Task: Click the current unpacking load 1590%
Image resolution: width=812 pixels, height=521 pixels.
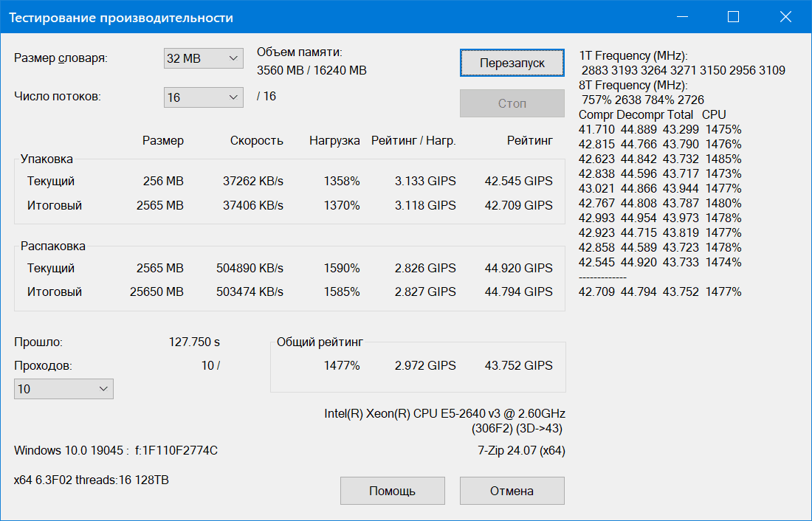Action: pyautogui.click(x=342, y=269)
